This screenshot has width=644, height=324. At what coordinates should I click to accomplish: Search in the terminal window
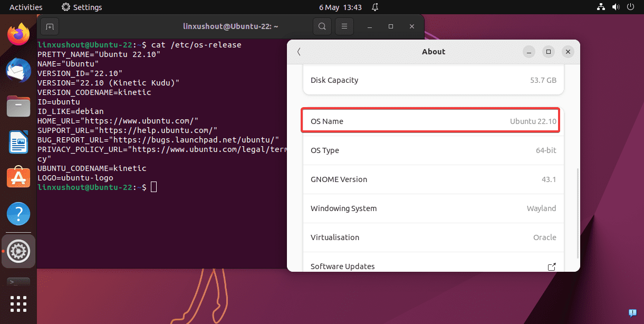pos(322,26)
